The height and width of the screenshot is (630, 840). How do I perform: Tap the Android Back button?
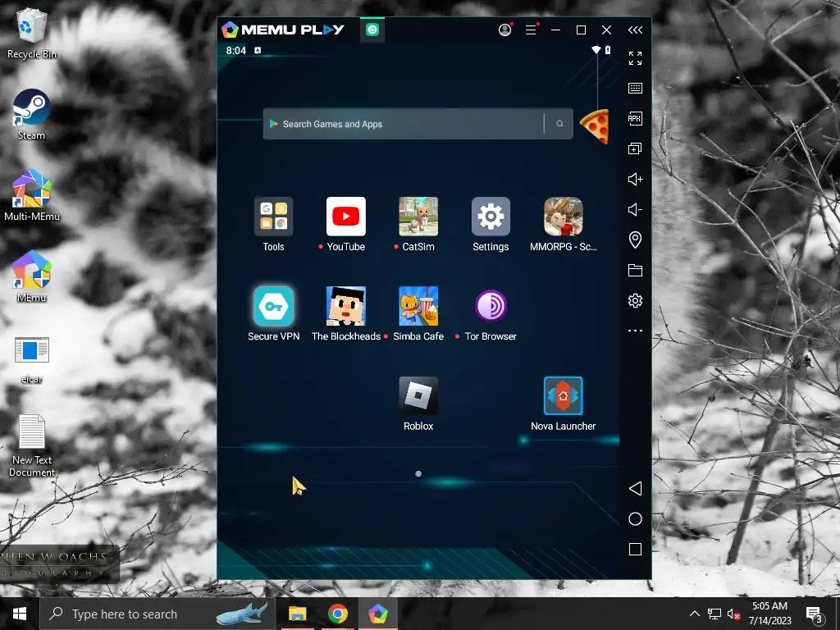pos(635,488)
